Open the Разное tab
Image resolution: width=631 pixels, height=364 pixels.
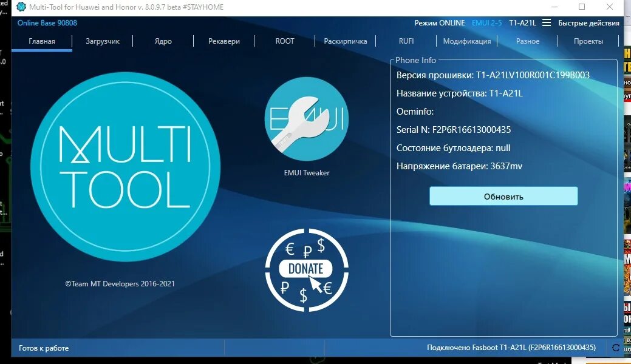click(x=528, y=41)
